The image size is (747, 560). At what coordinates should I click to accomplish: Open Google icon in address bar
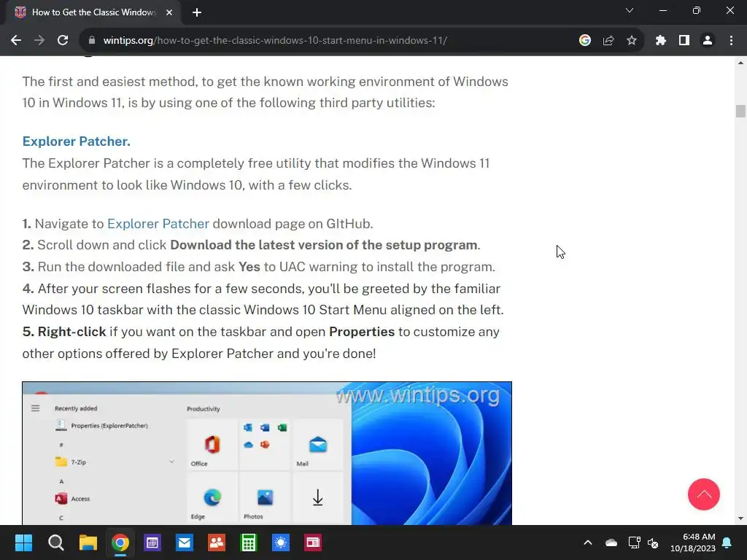584,41
